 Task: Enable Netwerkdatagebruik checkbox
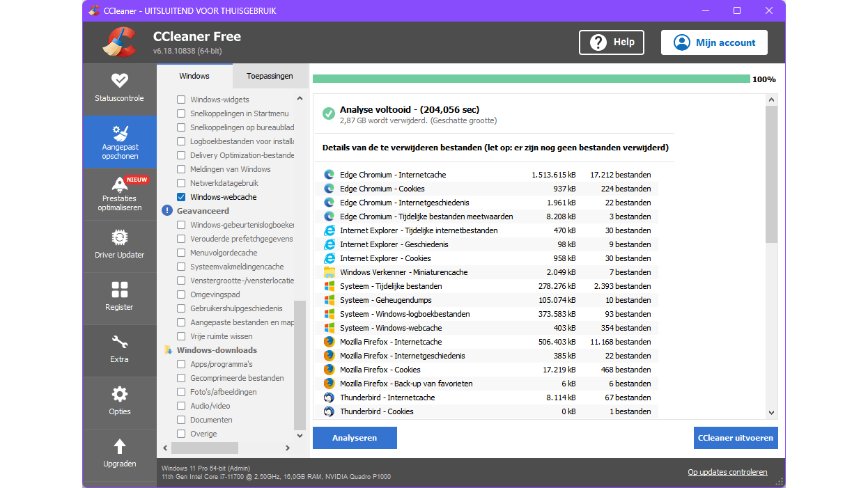[x=181, y=183]
